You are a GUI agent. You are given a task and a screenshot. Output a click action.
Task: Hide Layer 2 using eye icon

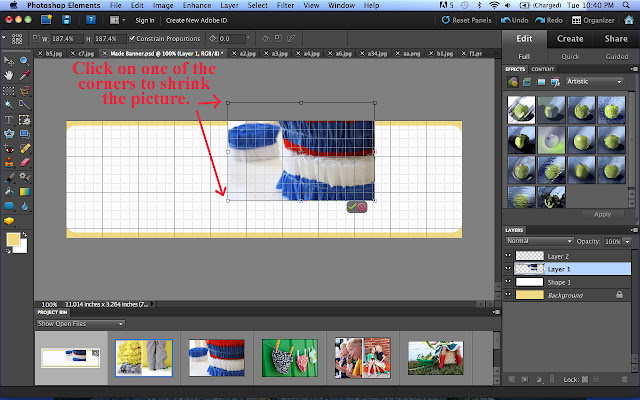click(x=509, y=256)
